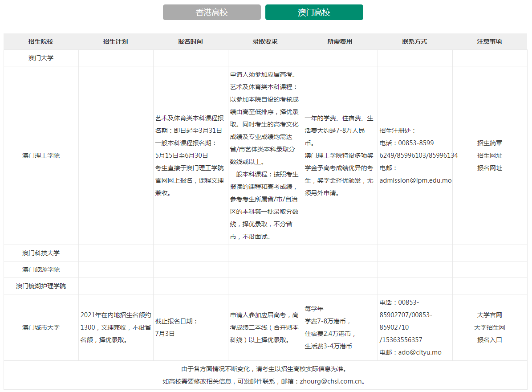Screen dimensions: 532x392
Task: Click the 生活费3-4万港币 line
Action: click(329, 346)
